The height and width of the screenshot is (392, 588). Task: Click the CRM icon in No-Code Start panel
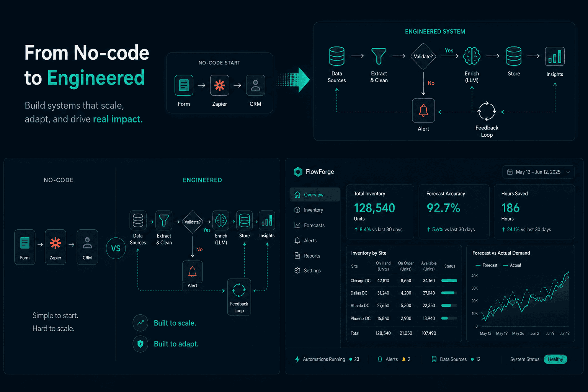(x=255, y=85)
